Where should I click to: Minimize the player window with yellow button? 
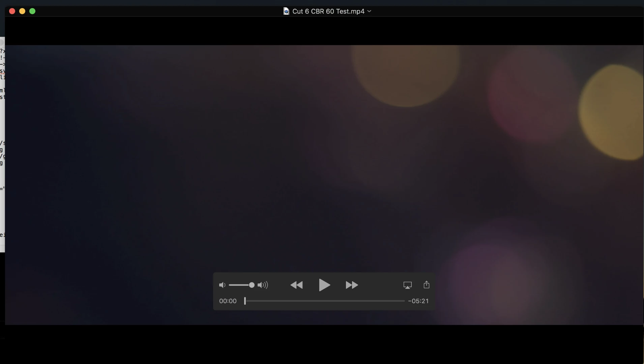[22, 11]
